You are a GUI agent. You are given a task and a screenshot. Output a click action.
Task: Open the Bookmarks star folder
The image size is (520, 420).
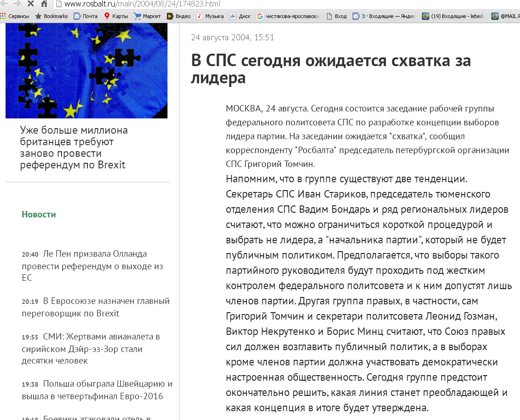tap(51, 16)
